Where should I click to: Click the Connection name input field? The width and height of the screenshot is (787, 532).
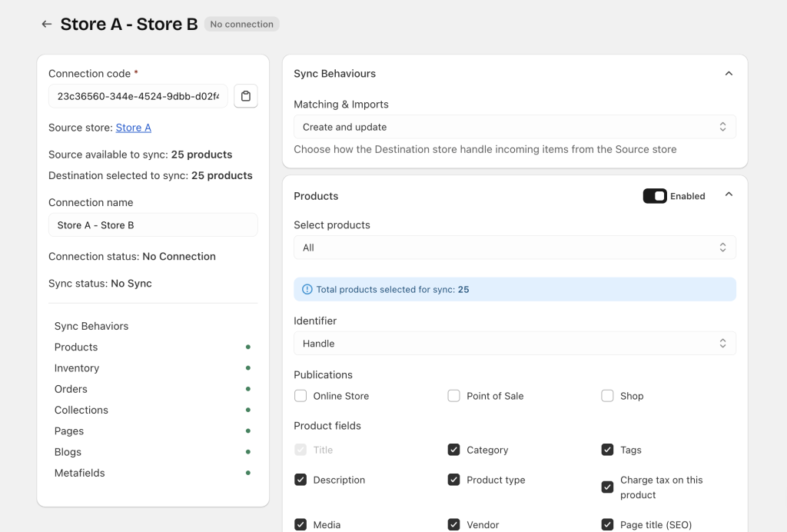[x=153, y=225]
